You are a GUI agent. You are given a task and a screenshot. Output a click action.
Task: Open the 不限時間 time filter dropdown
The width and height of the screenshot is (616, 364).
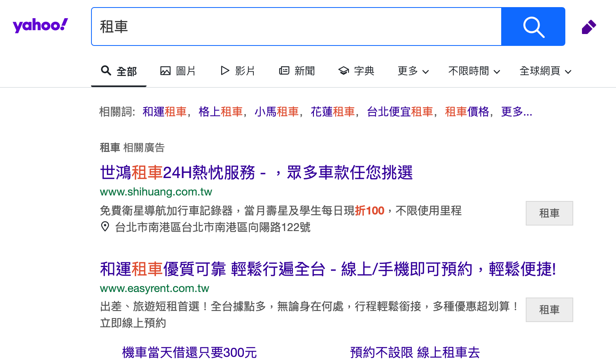[x=474, y=71]
